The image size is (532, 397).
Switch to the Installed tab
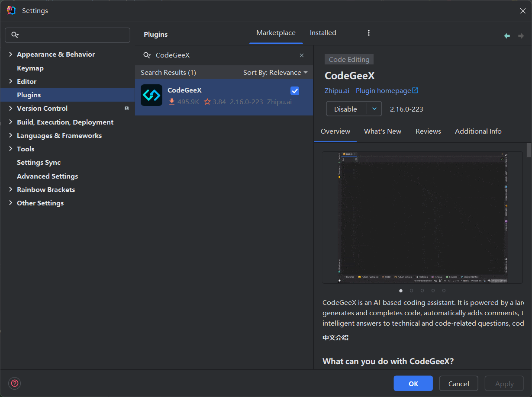tap(323, 33)
